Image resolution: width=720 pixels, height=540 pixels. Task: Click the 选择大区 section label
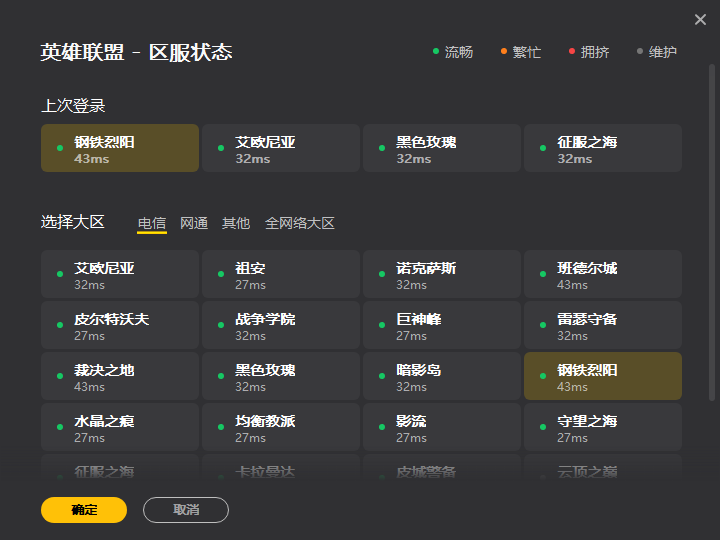click(73, 222)
